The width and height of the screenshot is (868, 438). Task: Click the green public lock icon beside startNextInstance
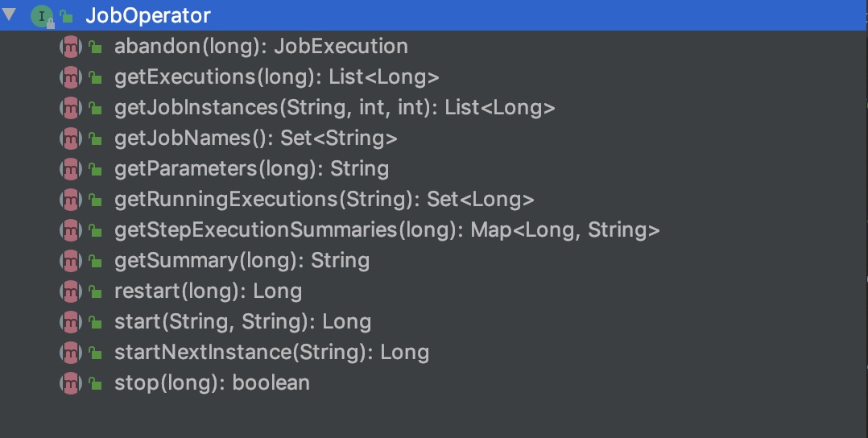pos(95,353)
